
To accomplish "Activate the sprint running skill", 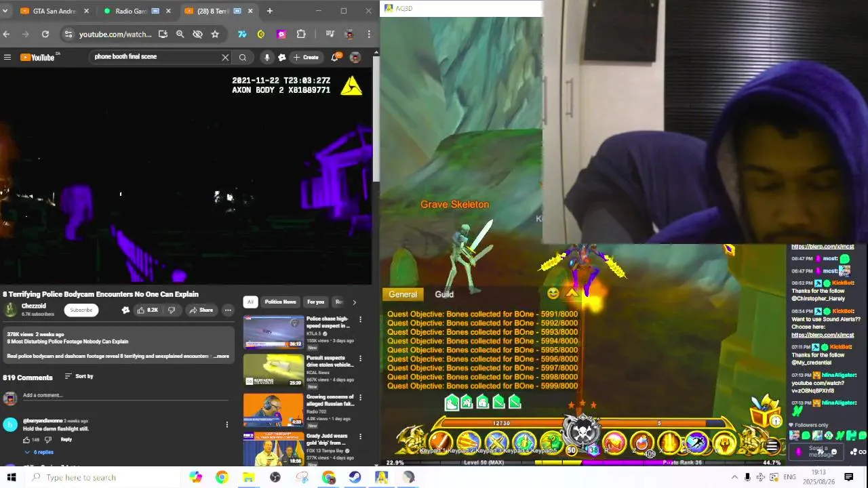I will pos(696,443).
